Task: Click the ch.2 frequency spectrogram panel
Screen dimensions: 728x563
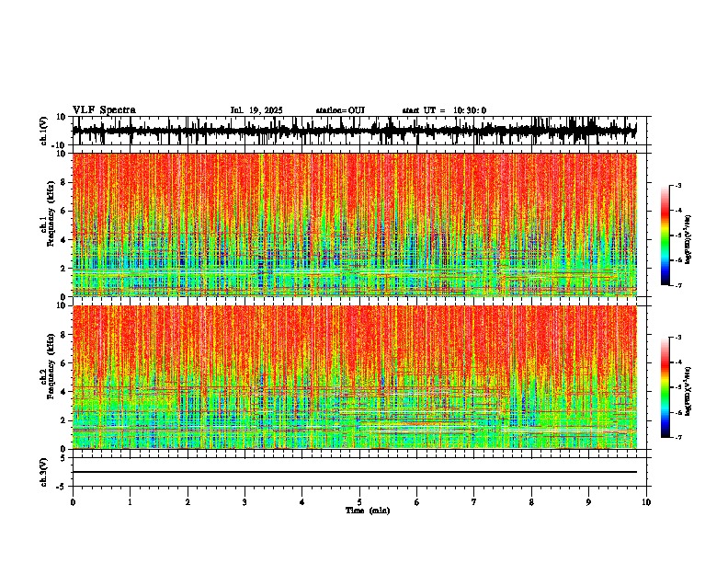Action: [x=355, y=377]
